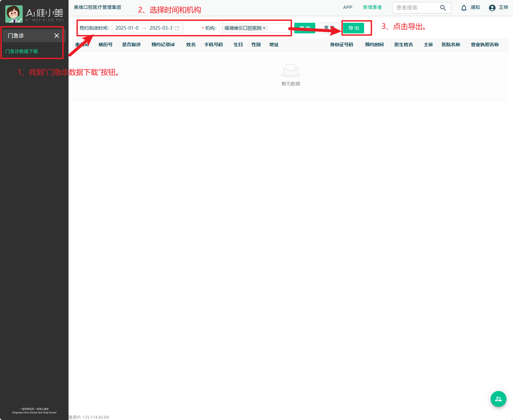This screenshot has width=513, height=420.
Task: Remove the 福清维乐口腔医院 tag
Action: pos(264,28)
